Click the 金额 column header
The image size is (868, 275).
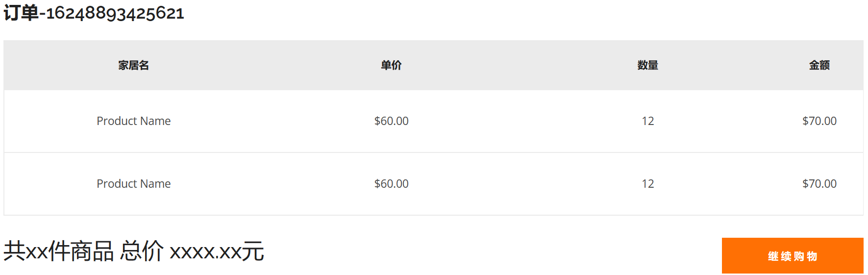click(x=819, y=65)
